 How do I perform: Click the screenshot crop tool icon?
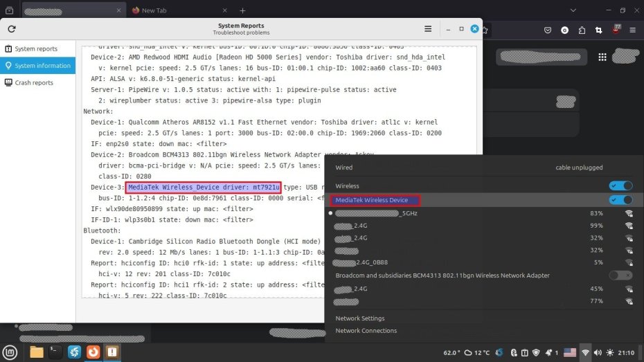click(x=599, y=30)
